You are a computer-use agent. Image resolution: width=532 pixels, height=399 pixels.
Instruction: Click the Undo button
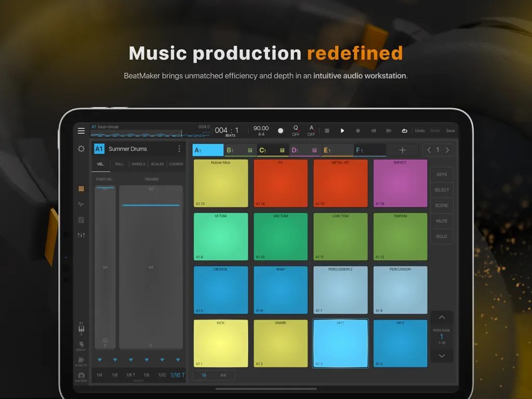[x=420, y=130]
